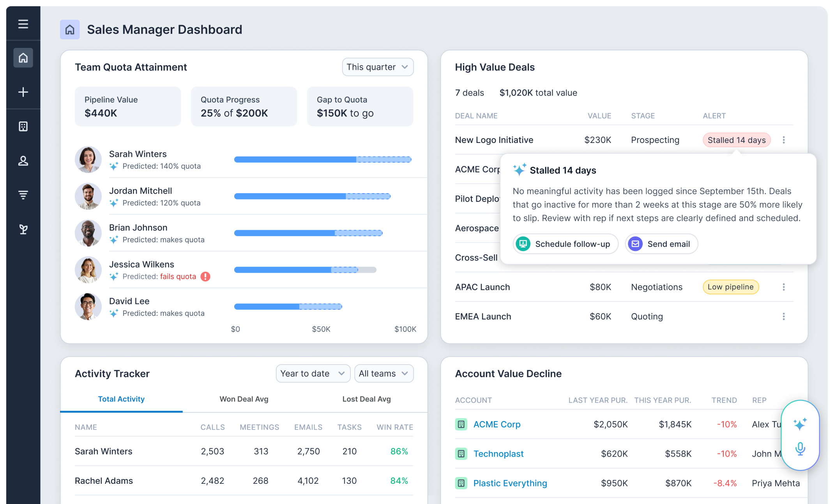834x504 pixels.
Task: Open the plant sprout icon in sidebar
Action: (x=23, y=229)
